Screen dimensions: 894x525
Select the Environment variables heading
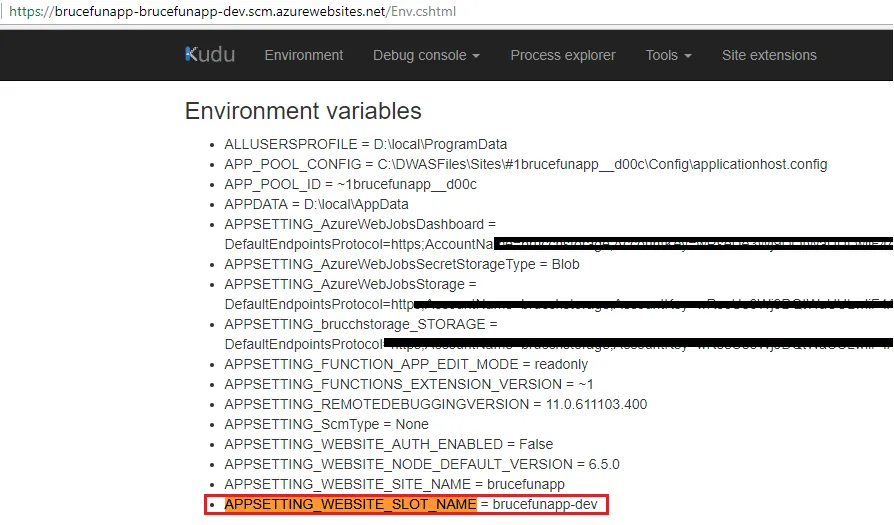coord(303,111)
